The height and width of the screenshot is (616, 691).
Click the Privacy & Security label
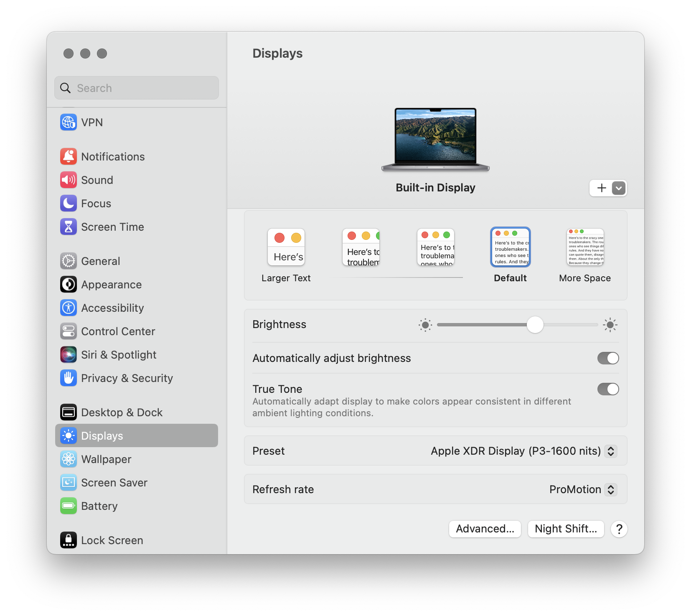(127, 378)
